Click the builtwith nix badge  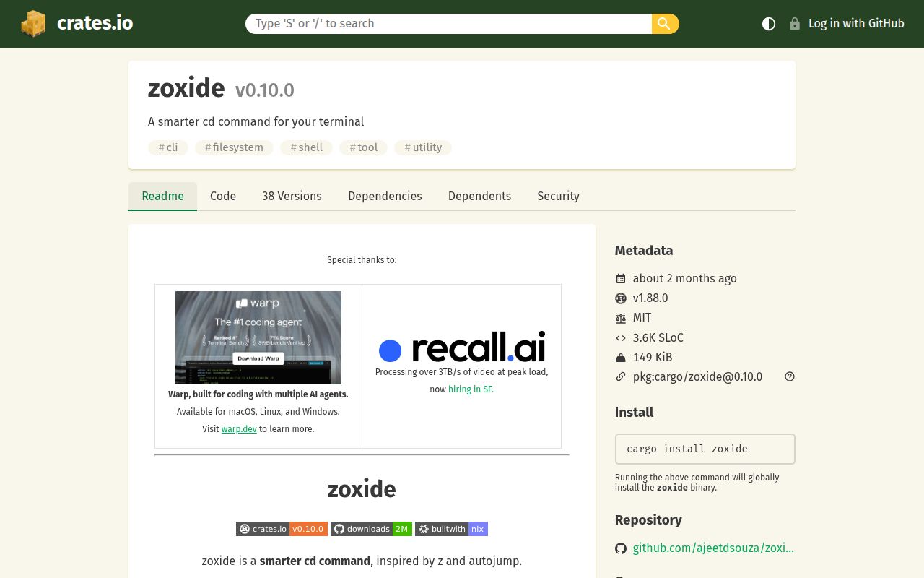tap(451, 529)
